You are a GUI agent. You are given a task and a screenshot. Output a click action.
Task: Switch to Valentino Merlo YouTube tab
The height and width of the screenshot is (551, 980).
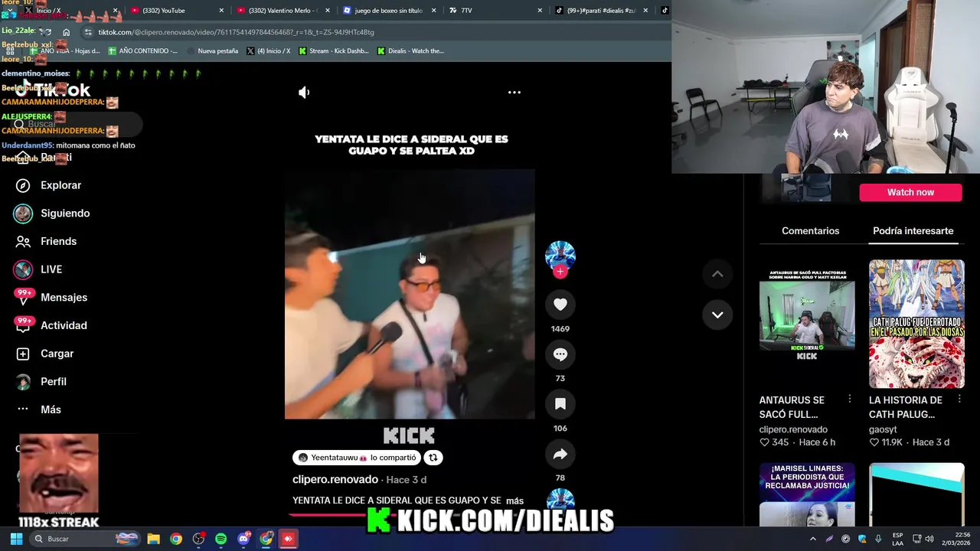[283, 11]
